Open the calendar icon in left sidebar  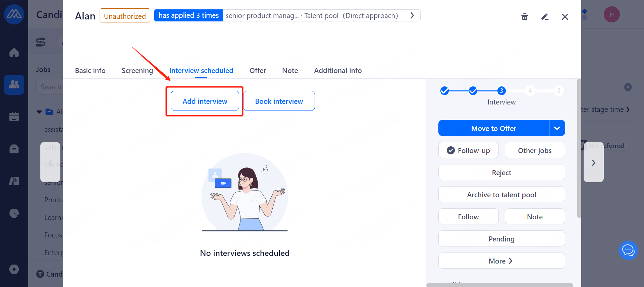(14, 117)
